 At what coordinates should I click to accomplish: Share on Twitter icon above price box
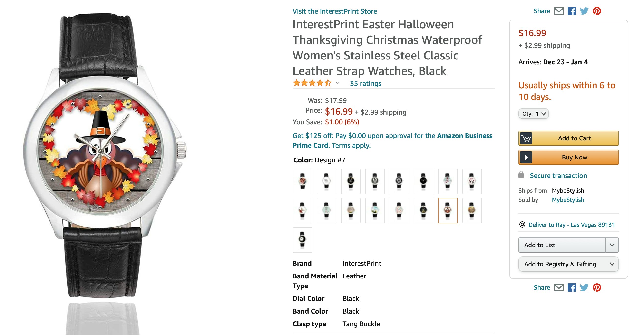(x=584, y=11)
